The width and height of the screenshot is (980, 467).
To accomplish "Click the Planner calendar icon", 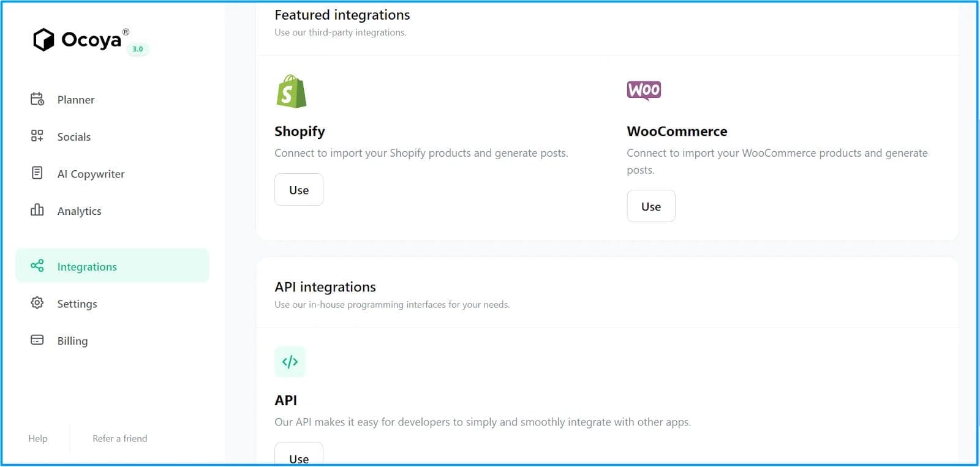I will click(x=37, y=99).
